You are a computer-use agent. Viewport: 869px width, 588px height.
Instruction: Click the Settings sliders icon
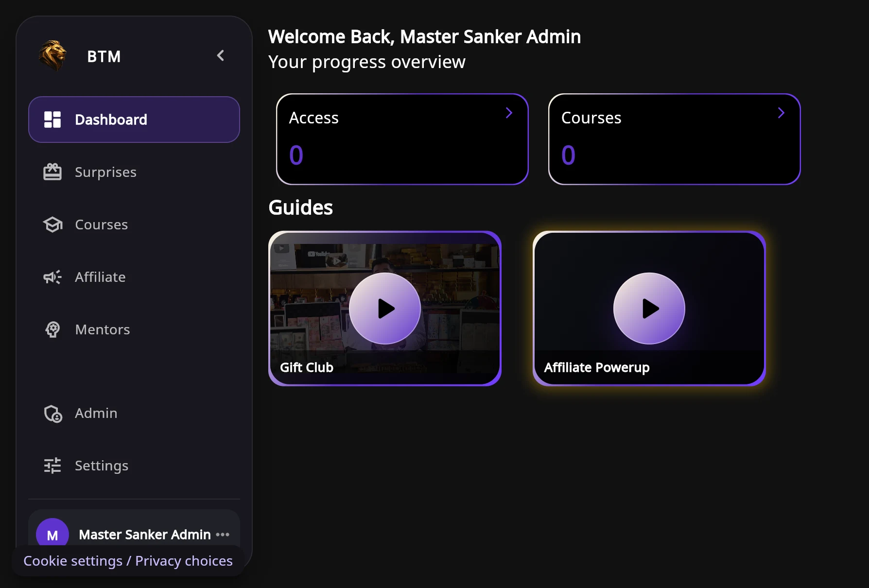click(52, 466)
